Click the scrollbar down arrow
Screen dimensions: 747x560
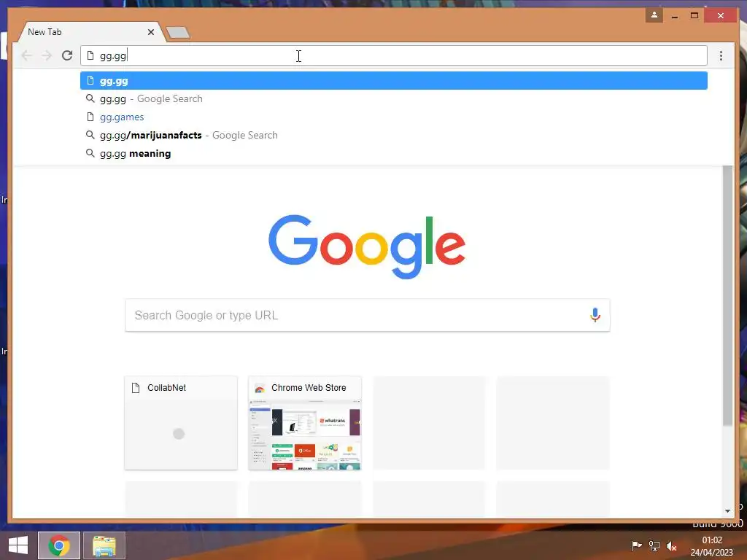click(727, 511)
